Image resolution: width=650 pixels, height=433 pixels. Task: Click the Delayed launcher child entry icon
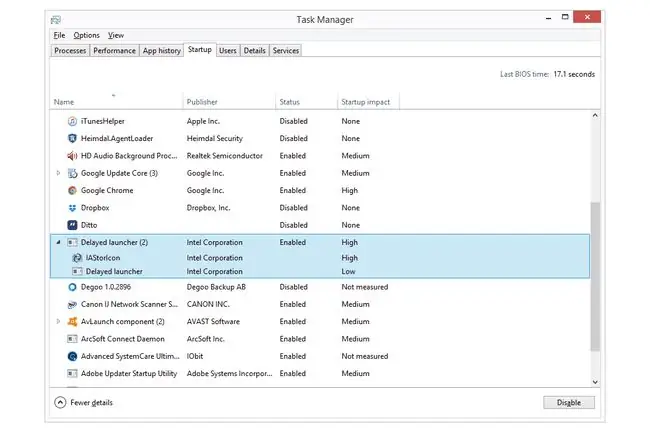click(77, 271)
